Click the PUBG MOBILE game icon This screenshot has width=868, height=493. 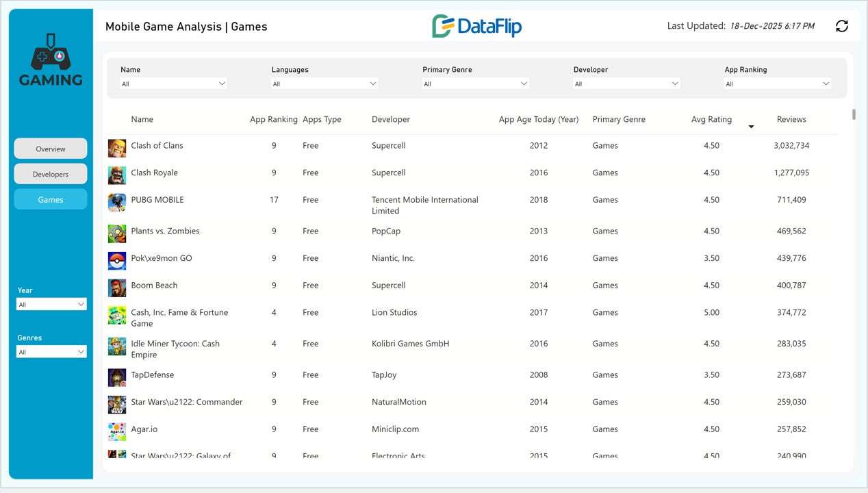click(x=117, y=203)
